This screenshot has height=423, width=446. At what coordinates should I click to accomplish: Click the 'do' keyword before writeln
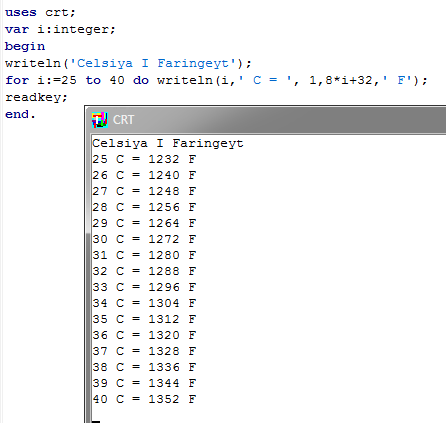[x=141, y=80]
